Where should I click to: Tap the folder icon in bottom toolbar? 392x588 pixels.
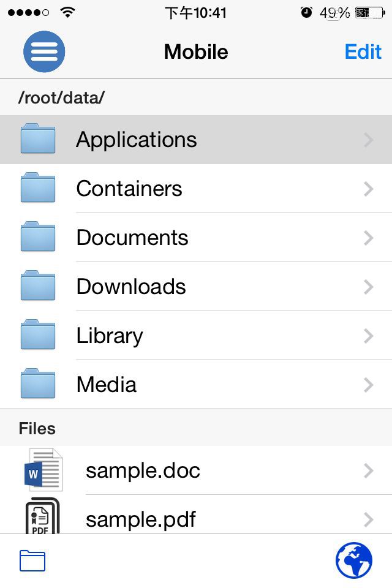point(32,560)
